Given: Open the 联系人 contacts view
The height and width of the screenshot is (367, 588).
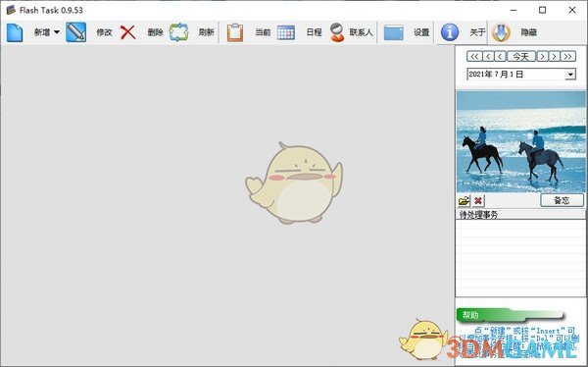Looking at the screenshot, I should point(352,32).
